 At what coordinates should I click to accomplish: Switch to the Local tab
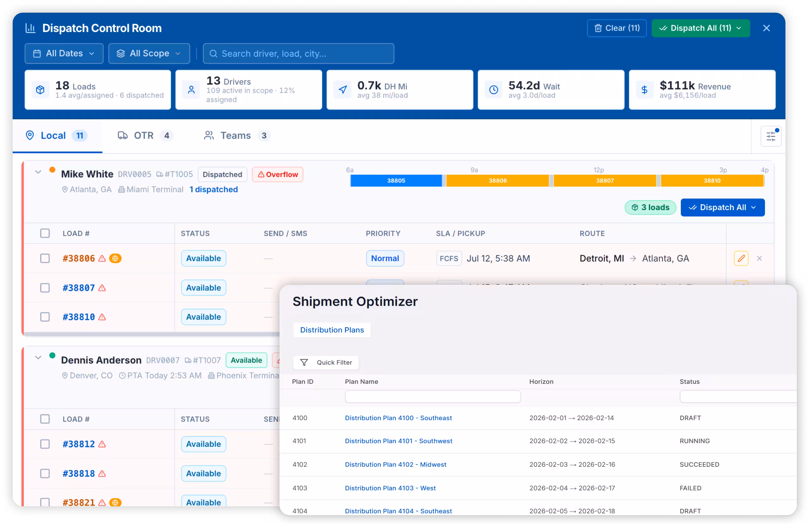pos(57,136)
